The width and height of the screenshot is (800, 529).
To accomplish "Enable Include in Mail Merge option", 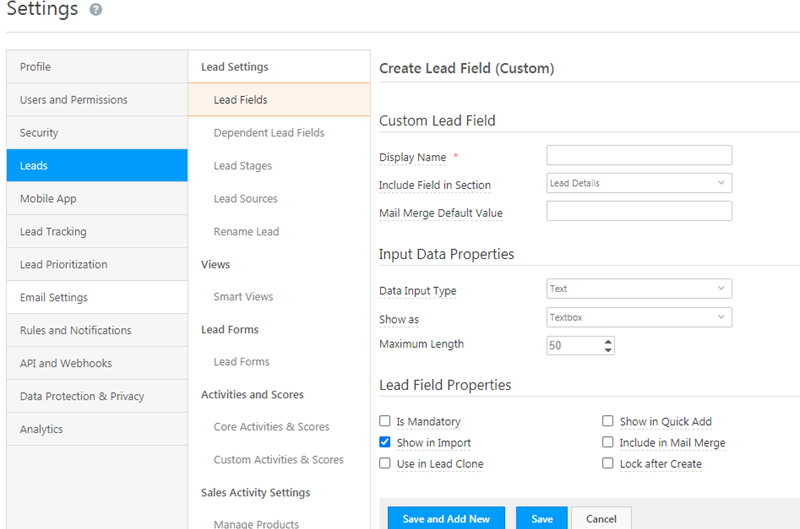I will [x=607, y=442].
